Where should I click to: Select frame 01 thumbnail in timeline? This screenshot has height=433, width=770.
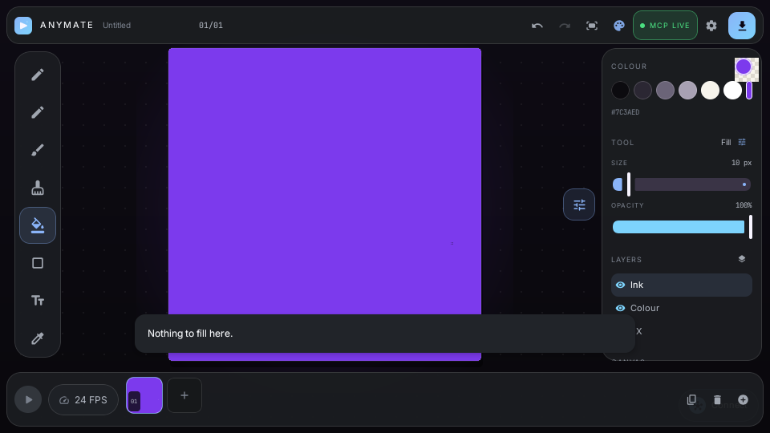pos(144,395)
